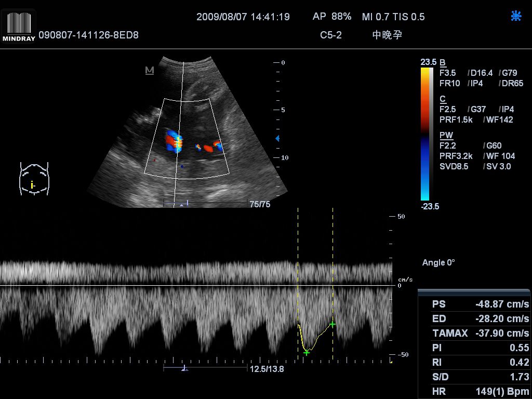This screenshot has height=399, width=532.
Task: Select the PW mode parameter heading
Action: pyautogui.click(x=446, y=135)
